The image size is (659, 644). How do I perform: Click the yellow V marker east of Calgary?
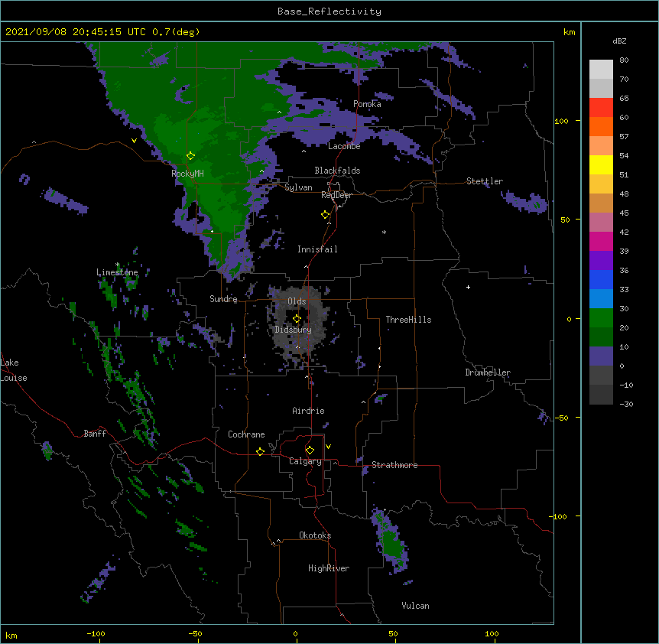tap(328, 447)
